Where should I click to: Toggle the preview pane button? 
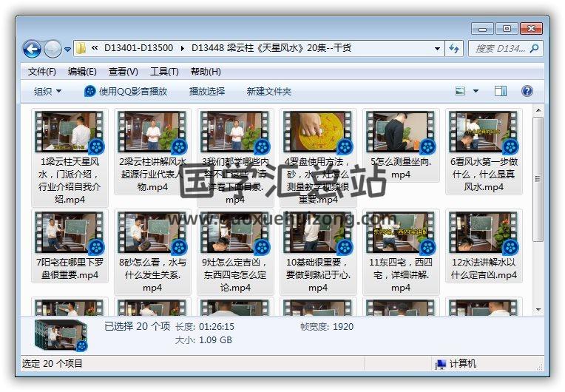tap(500, 91)
